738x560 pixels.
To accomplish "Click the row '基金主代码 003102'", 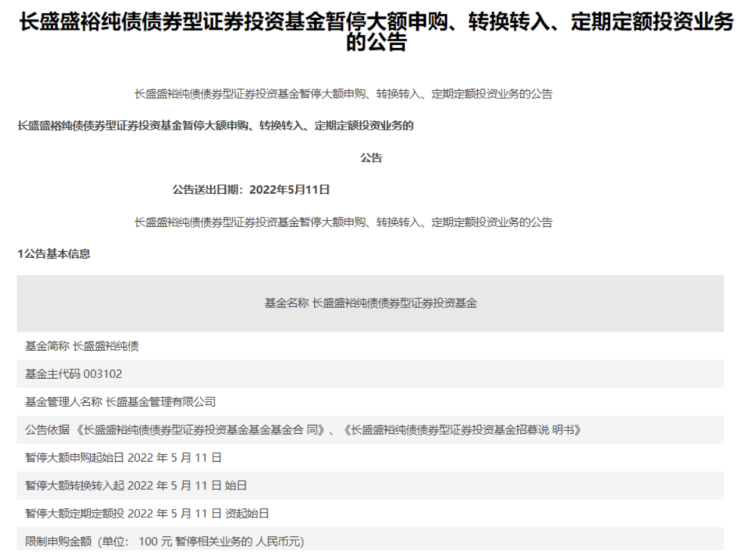I will click(370, 374).
